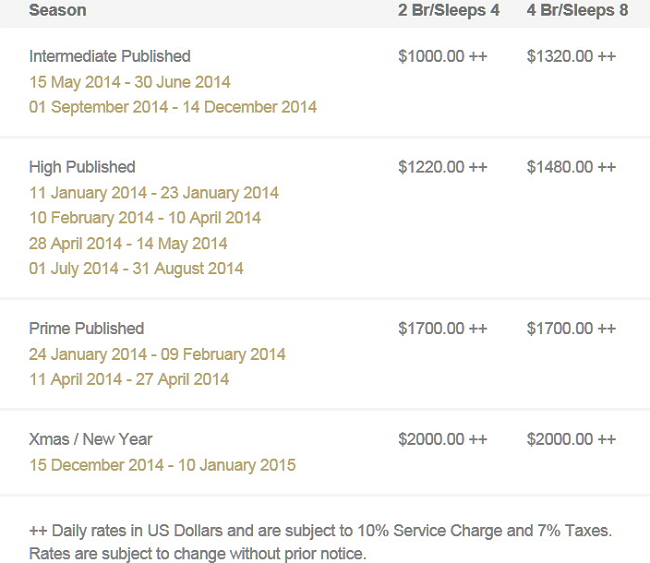The image size is (650, 563).
Task: Open date range 28 April 2014 - 14 May 2014
Action: [128, 243]
